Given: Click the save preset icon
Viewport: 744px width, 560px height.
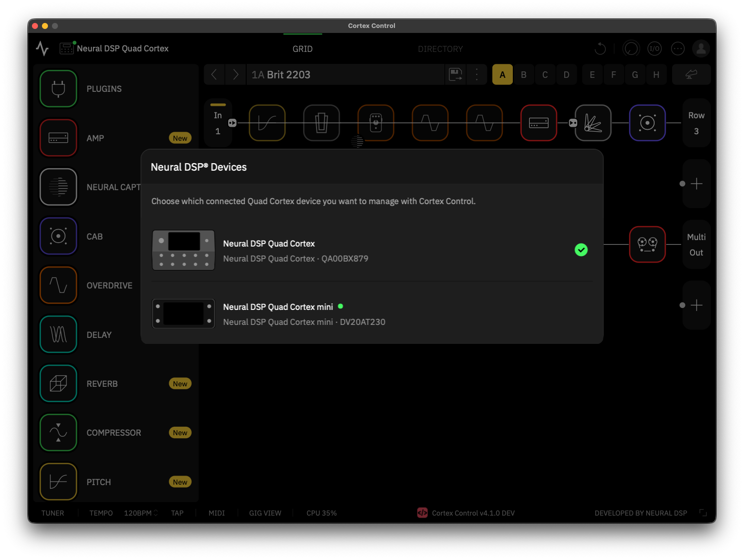Looking at the screenshot, I should point(455,74).
